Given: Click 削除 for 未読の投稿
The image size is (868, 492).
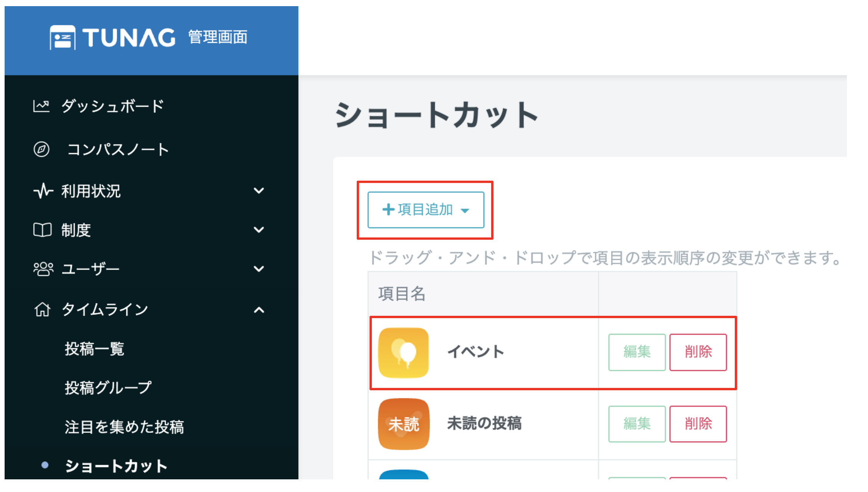Looking at the screenshot, I should point(698,424).
